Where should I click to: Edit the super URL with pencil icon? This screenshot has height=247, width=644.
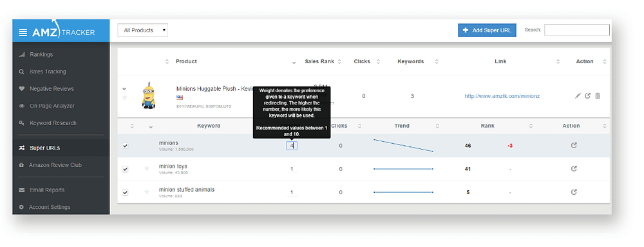[x=578, y=95]
